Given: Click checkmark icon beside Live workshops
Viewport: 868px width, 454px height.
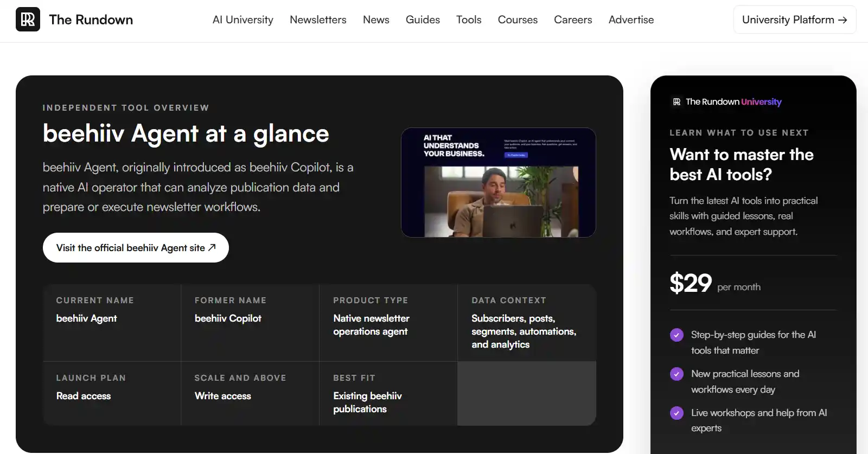Looking at the screenshot, I should pos(676,413).
